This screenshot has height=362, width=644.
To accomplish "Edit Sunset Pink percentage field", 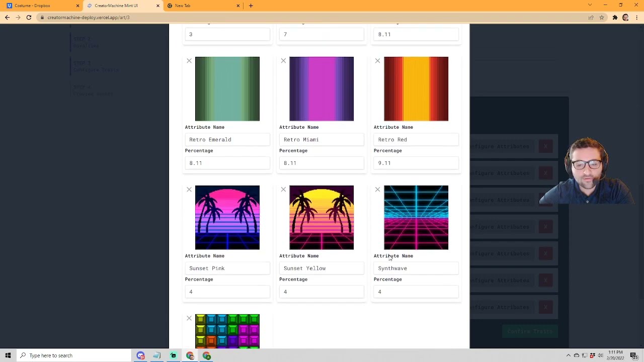I will [x=227, y=292].
